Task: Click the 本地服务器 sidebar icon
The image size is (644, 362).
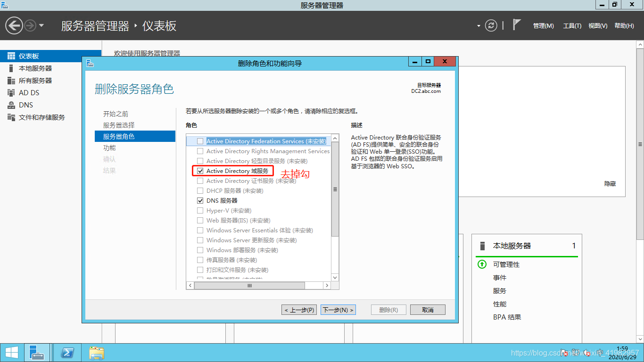Action: pyautogui.click(x=11, y=68)
